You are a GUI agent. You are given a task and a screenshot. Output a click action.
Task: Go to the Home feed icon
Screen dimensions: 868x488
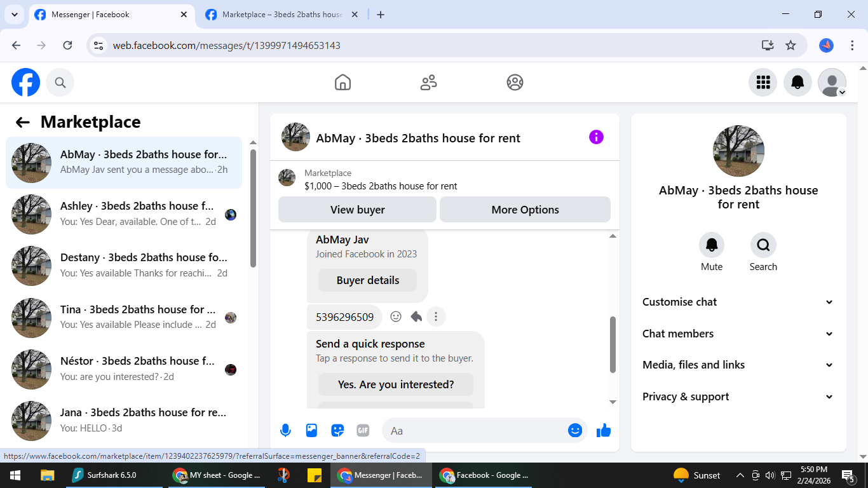click(342, 83)
